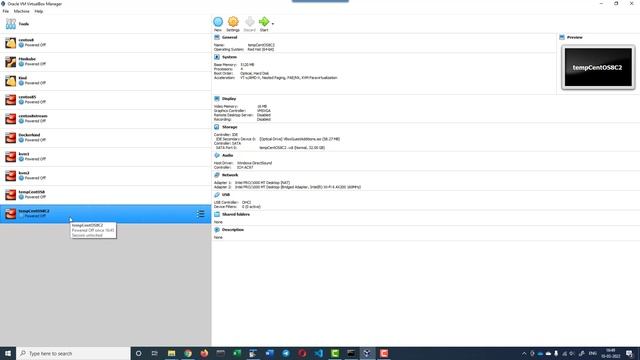Select the kvm1 virtual machine
Image resolution: width=640 pixels, height=360 pixels.
(x=105, y=157)
